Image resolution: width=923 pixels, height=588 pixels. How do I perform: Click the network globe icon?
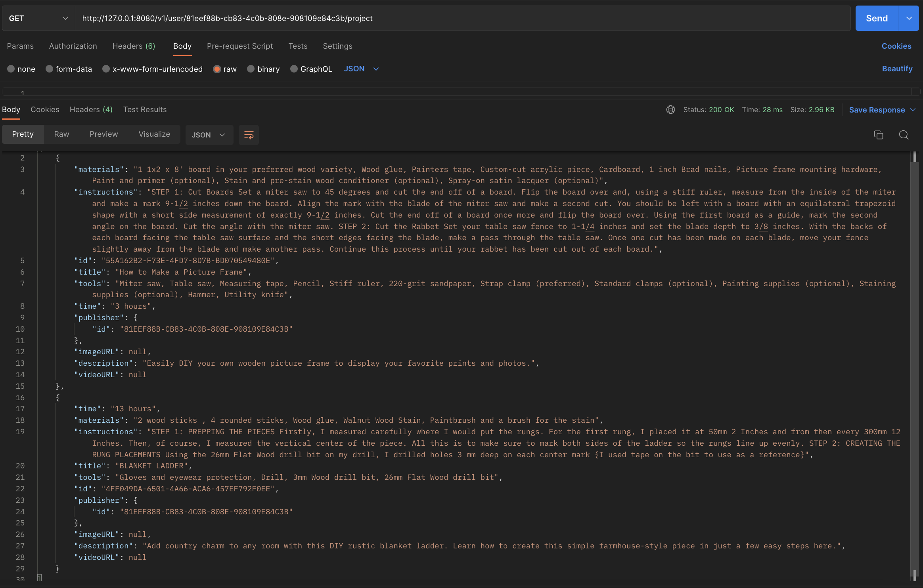(670, 110)
